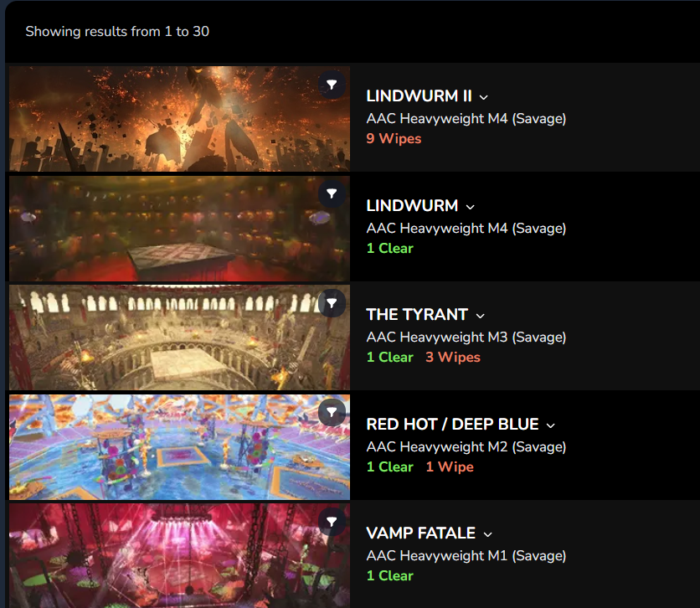This screenshot has width=700, height=608.
Task: Click filter icon on Lindwurm thumbnail
Action: click(x=332, y=193)
